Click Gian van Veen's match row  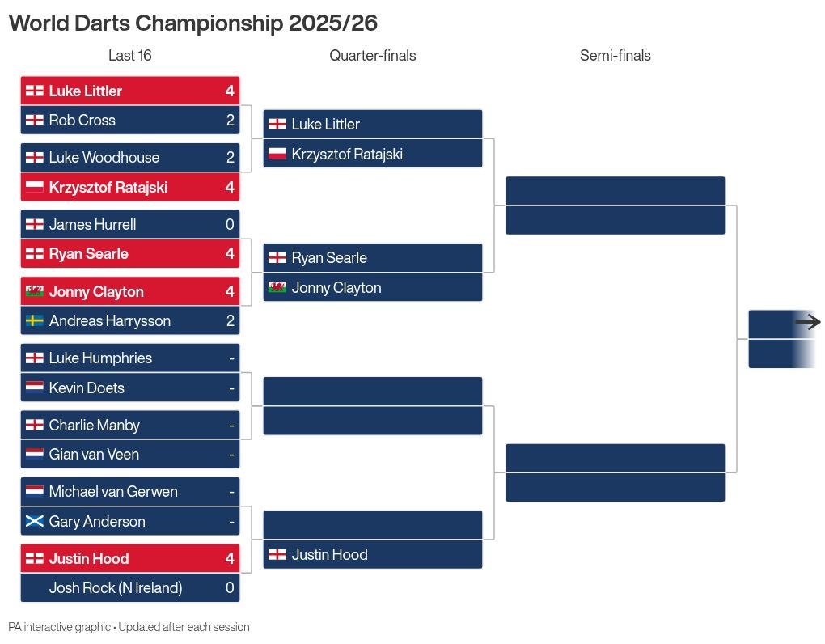(x=130, y=454)
